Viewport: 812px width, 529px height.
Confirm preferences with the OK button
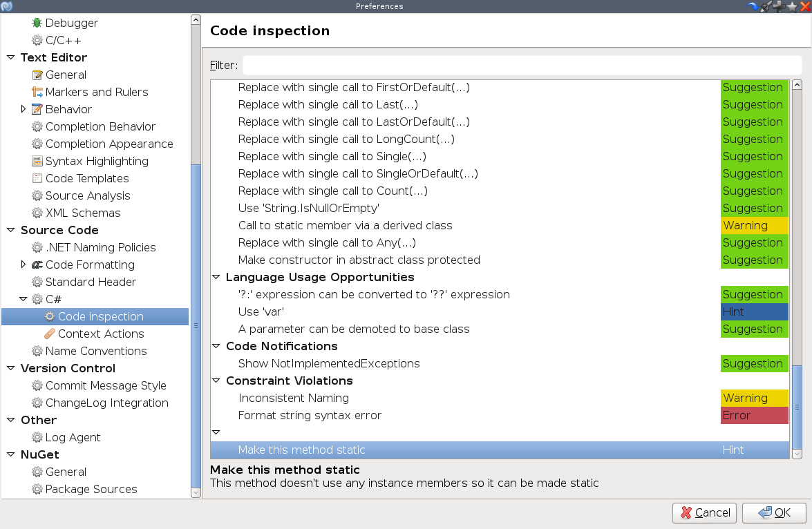(774, 513)
